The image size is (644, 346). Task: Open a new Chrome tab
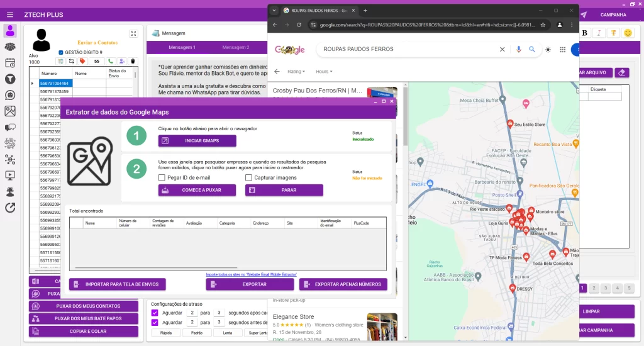click(365, 10)
